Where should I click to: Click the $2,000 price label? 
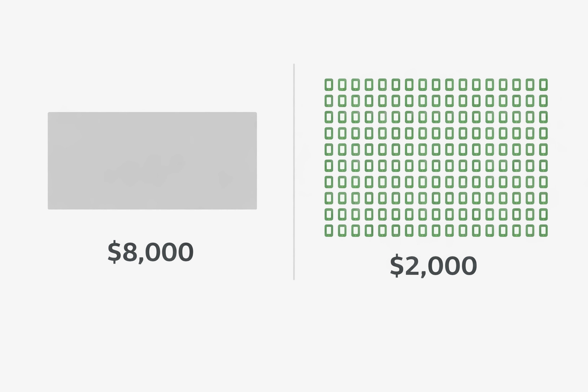click(x=433, y=266)
